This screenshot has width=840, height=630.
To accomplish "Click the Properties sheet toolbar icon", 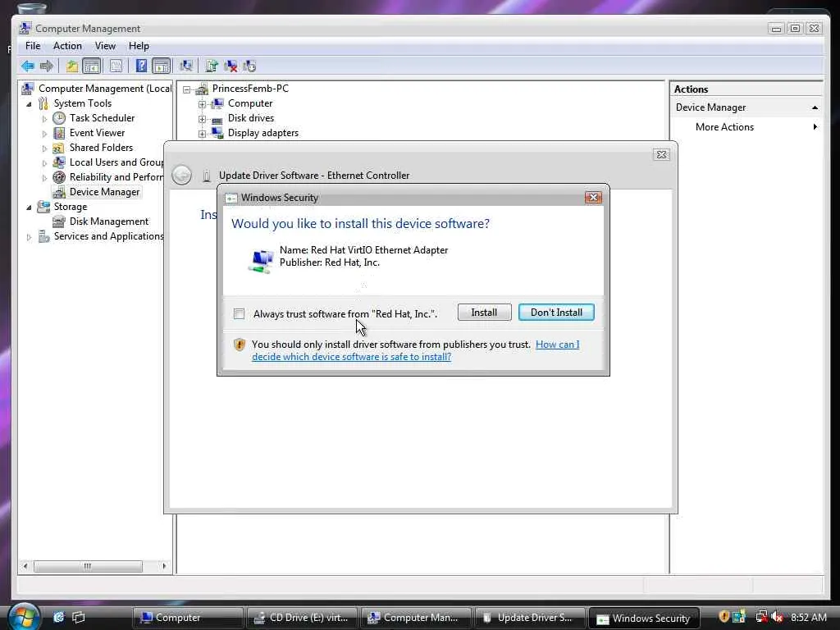I will point(116,66).
